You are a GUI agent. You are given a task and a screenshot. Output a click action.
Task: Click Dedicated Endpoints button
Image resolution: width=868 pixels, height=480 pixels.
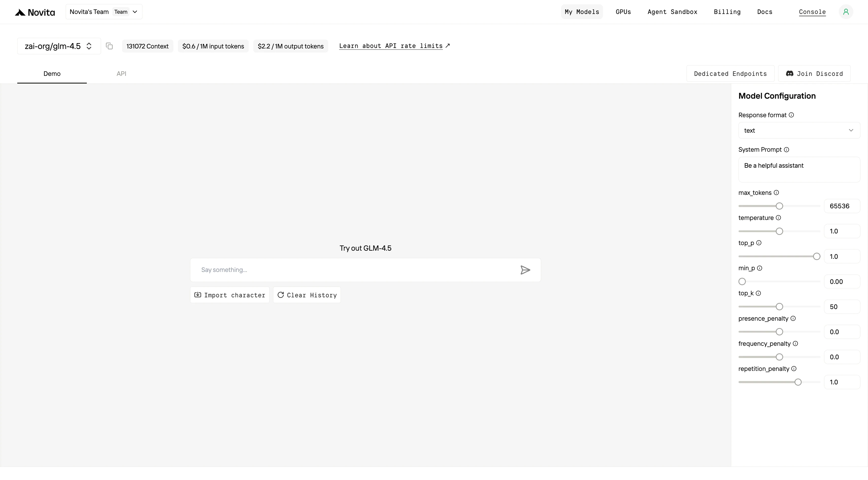(x=730, y=74)
